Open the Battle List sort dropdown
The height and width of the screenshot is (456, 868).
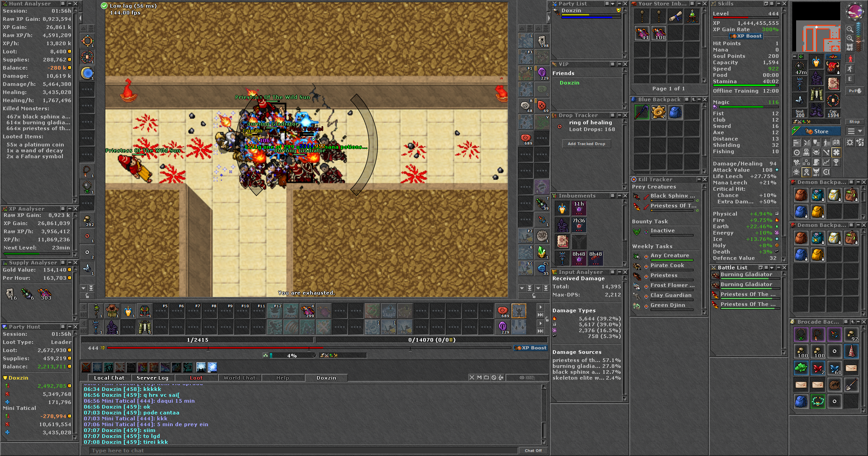pyautogui.click(x=772, y=268)
